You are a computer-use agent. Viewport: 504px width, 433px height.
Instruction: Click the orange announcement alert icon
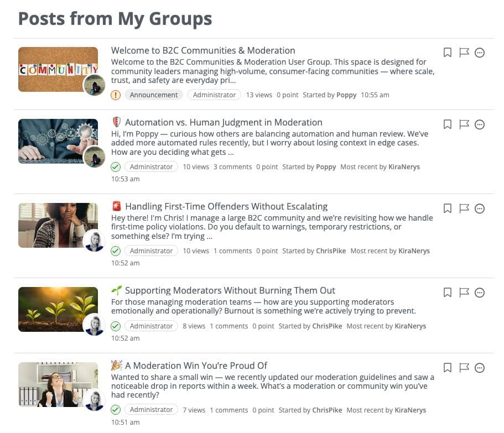[116, 95]
